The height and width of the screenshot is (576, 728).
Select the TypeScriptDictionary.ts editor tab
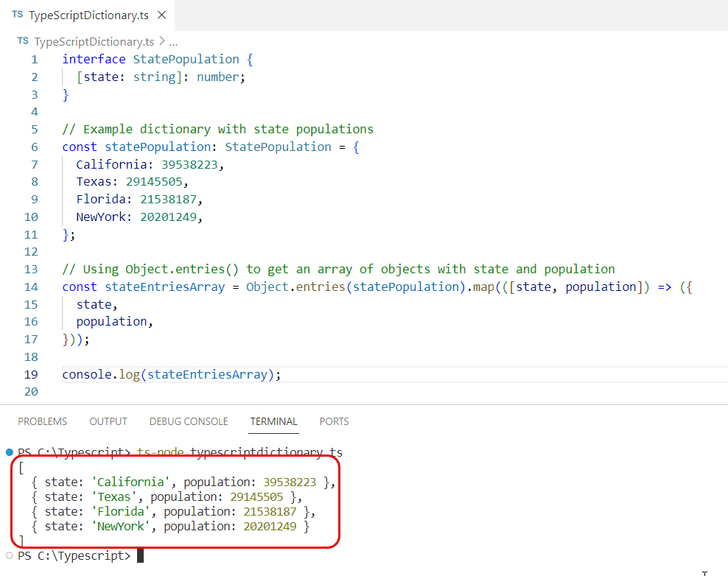[88, 15]
